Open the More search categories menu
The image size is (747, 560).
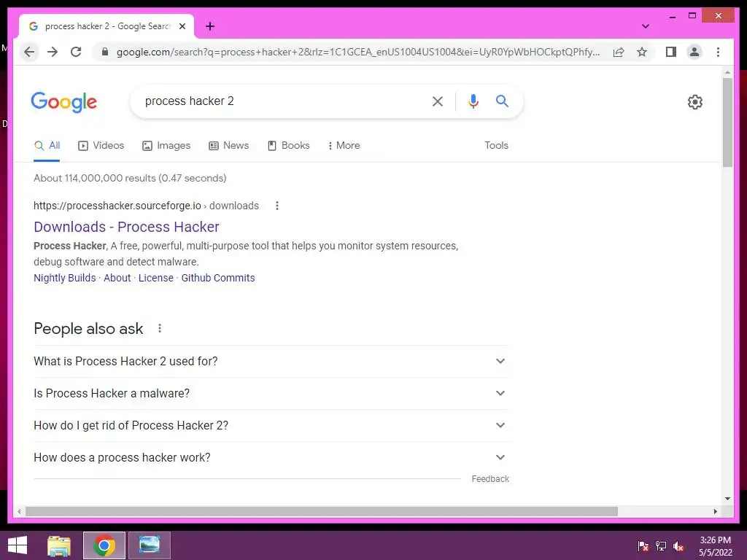coord(344,146)
